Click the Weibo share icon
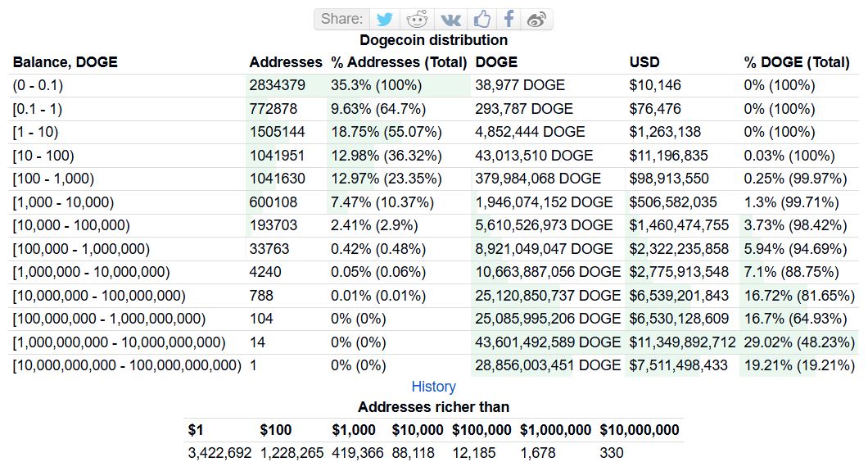 pyautogui.click(x=536, y=19)
